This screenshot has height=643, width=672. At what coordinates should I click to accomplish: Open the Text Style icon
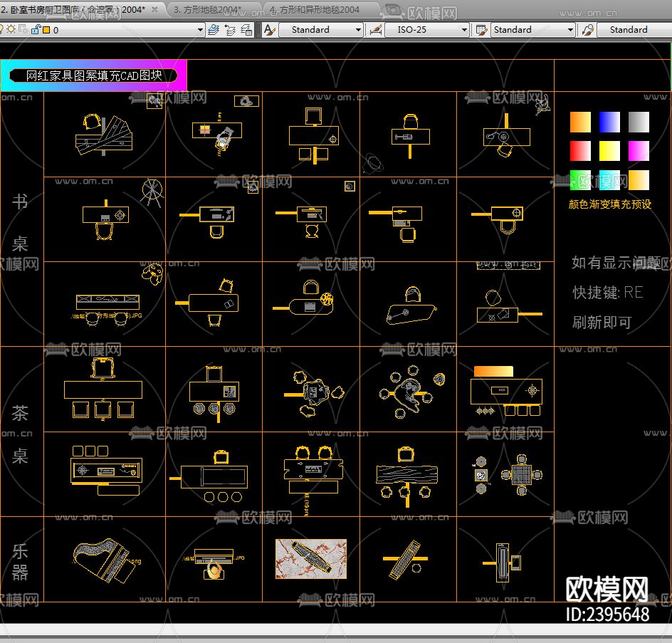270,30
